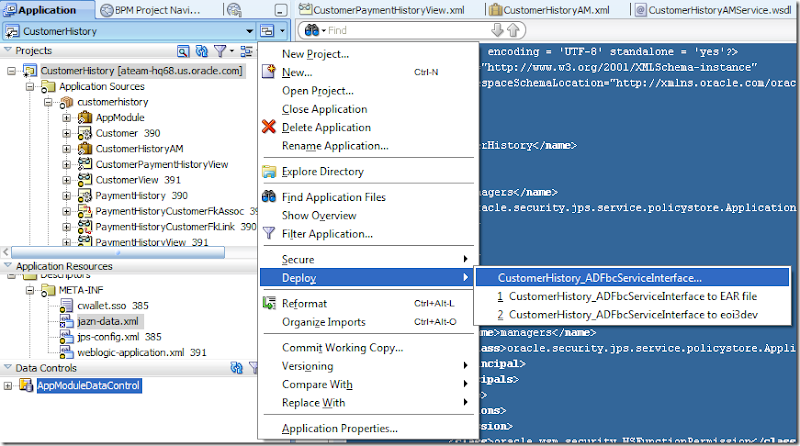Select the AppModuleDataControl item

coord(88,386)
